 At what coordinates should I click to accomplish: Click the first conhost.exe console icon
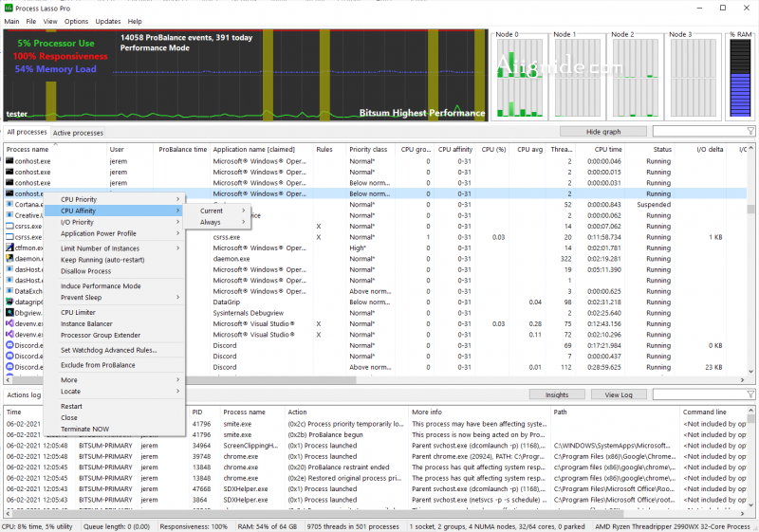[9, 161]
